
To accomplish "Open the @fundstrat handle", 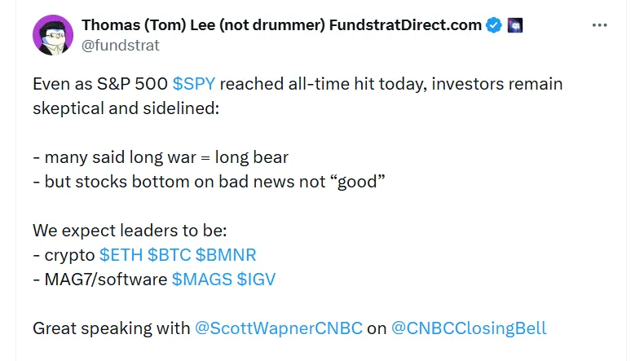I will click(x=120, y=45).
